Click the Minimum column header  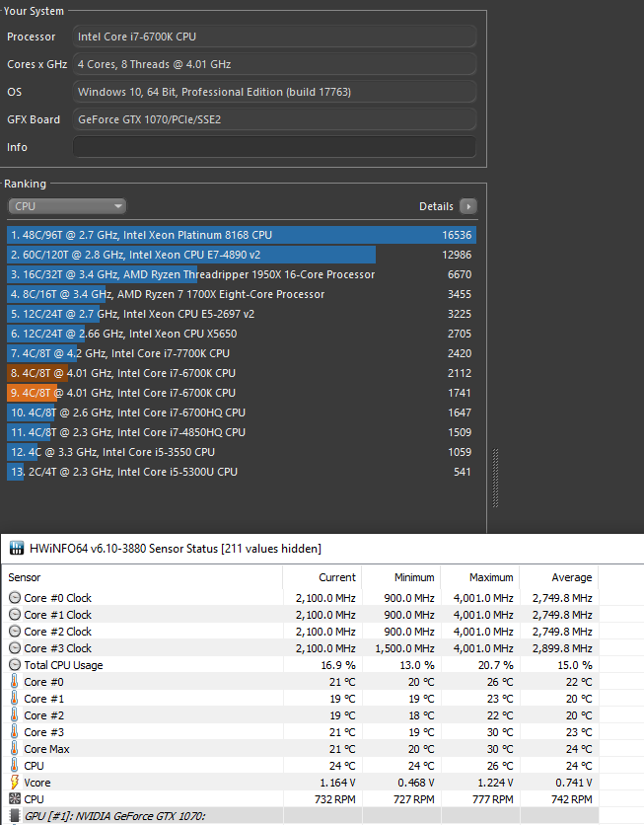pyautogui.click(x=401, y=577)
